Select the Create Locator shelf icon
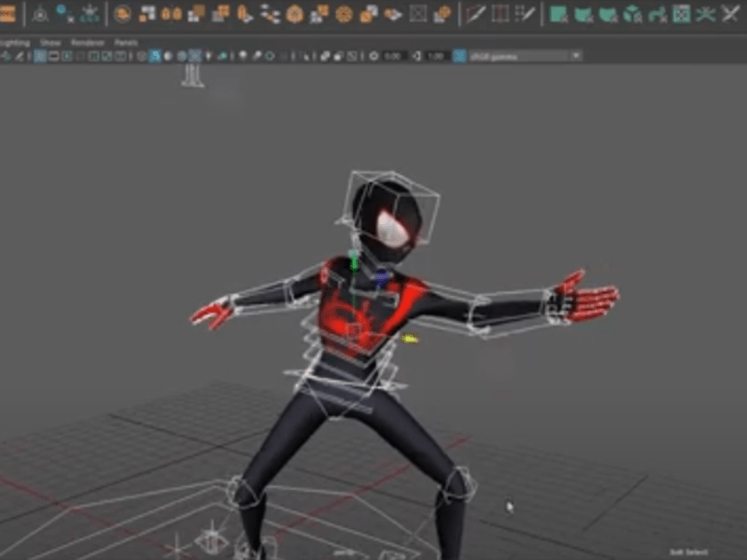Screen dimensions: 747x560 click(x=40, y=14)
